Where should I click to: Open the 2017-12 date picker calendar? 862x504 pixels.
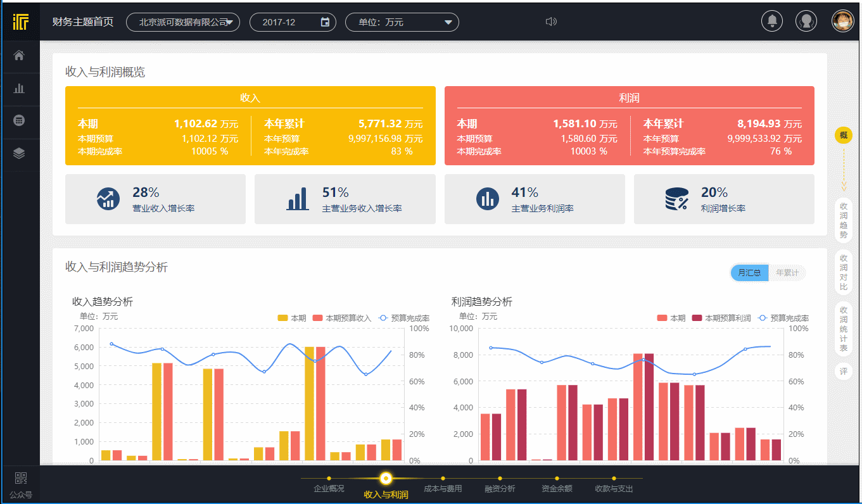tap(325, 22)
